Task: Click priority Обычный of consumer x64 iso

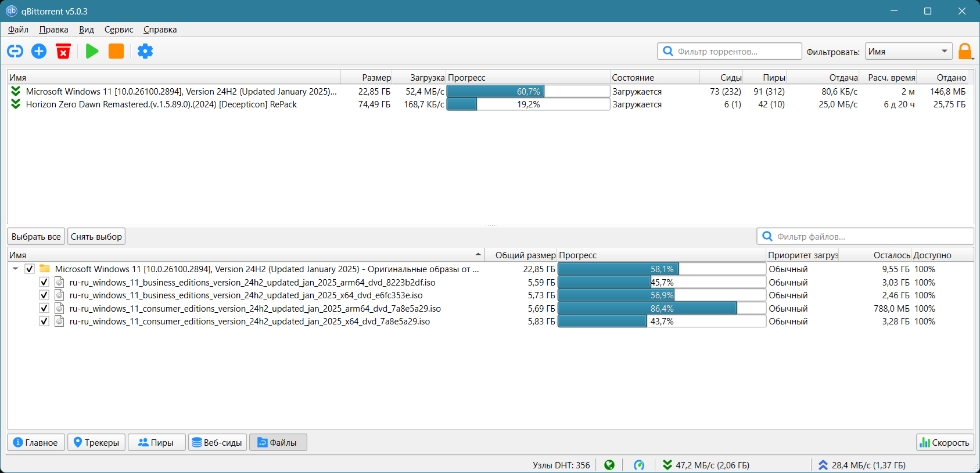Action: click(x=788, y=322)
